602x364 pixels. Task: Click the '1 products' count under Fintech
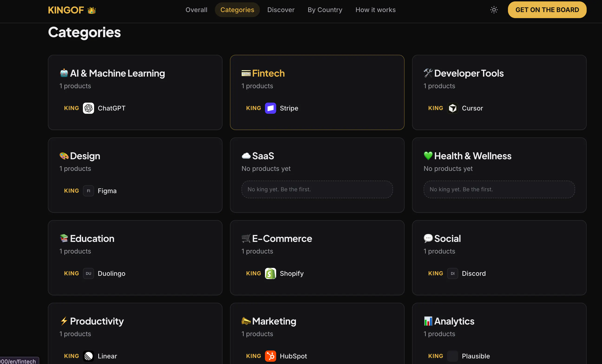point(257,86)
